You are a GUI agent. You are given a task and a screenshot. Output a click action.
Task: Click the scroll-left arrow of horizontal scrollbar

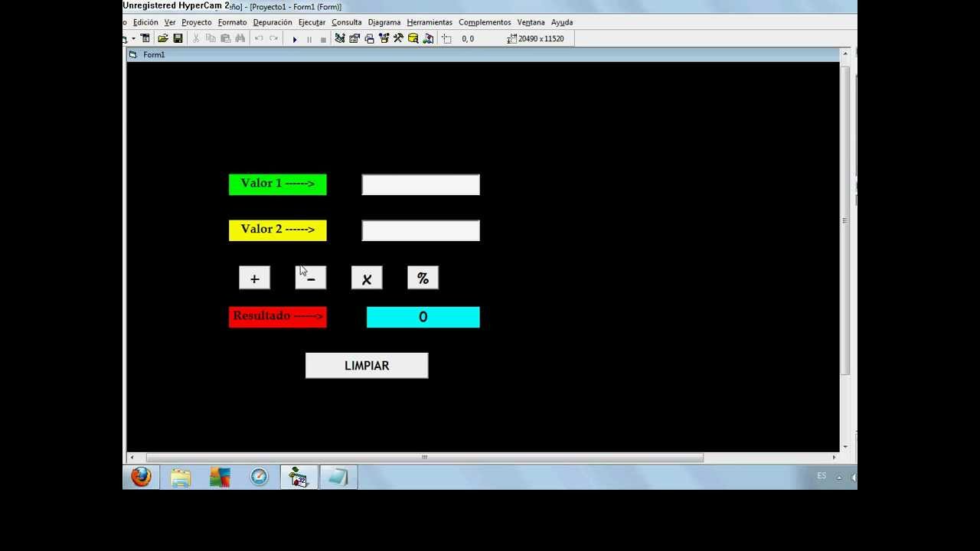[x=132, y=458]
